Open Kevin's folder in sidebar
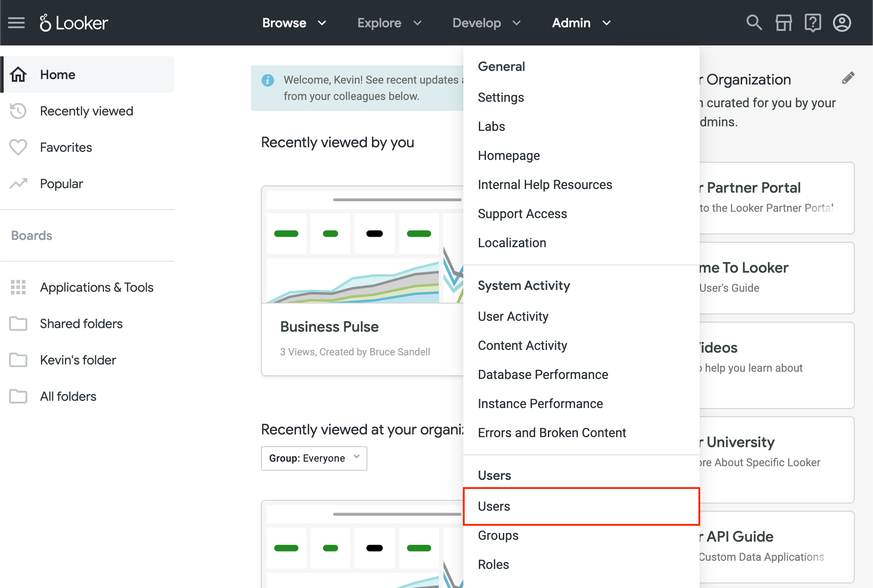The width and height of the screenshot is (873, 588). coord(78,360)
